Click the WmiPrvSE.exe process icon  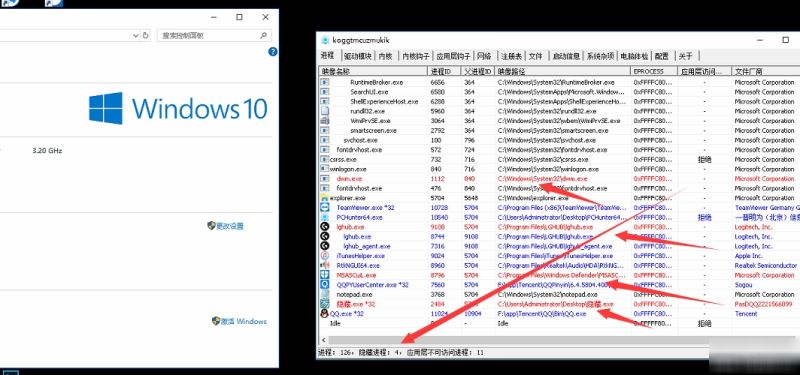tap(324, 121)
